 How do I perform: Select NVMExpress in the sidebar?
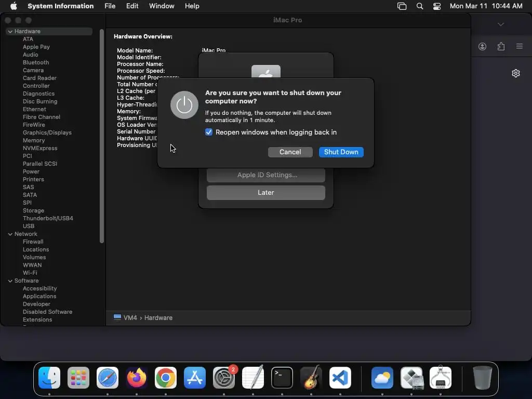[x=40, y=148]
